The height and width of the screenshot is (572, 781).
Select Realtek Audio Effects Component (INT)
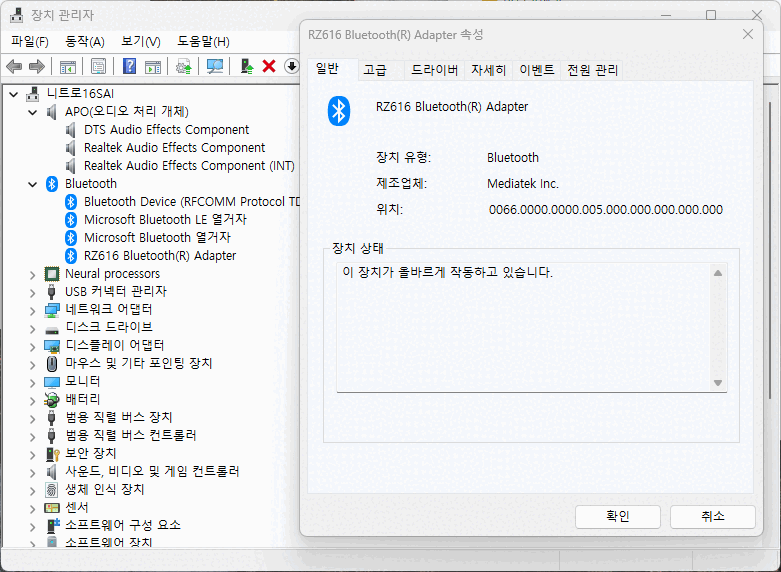pos(189,165)
